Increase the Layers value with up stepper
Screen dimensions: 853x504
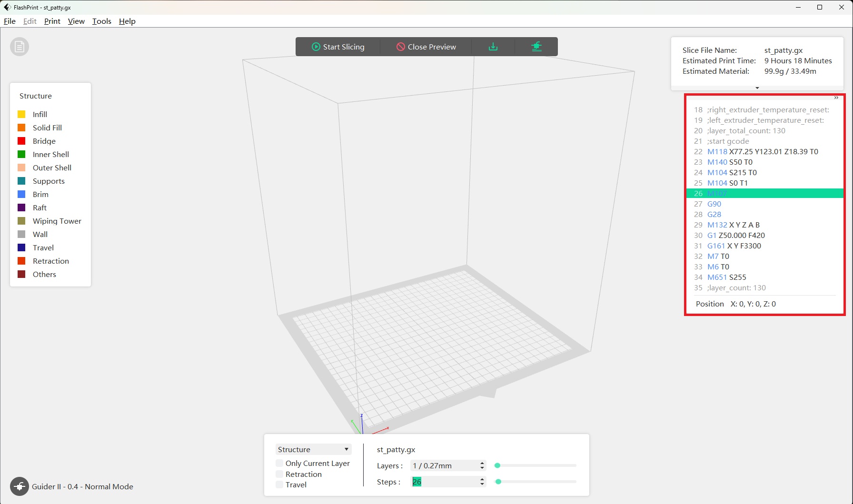(x=482, y=463)
